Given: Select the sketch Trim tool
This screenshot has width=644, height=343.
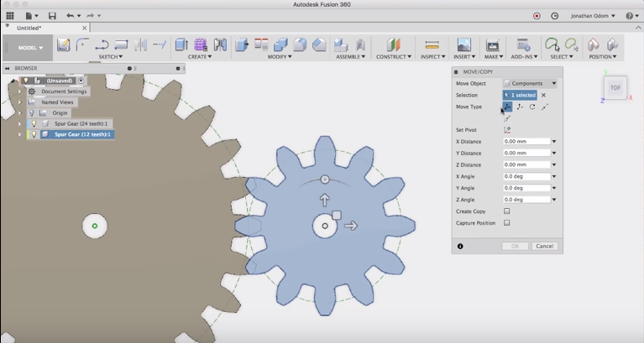Looking at the screenshot, I should pos(160,44).
